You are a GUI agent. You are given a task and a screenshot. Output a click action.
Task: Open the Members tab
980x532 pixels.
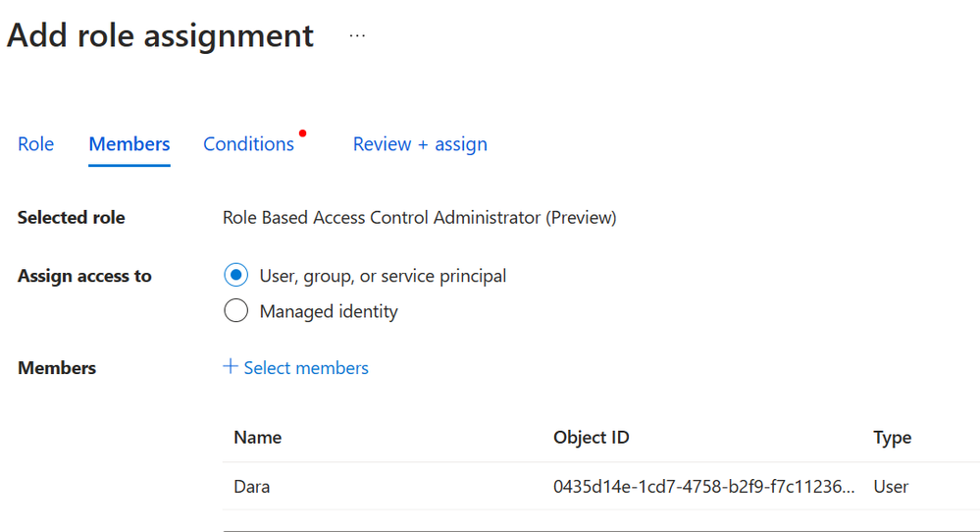(129, 144)
